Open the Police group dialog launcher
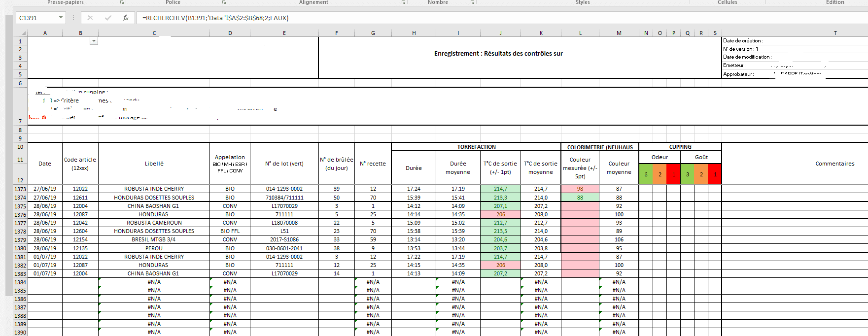Image resolution: width=868 pixels, height=336 pixels. 224,2
